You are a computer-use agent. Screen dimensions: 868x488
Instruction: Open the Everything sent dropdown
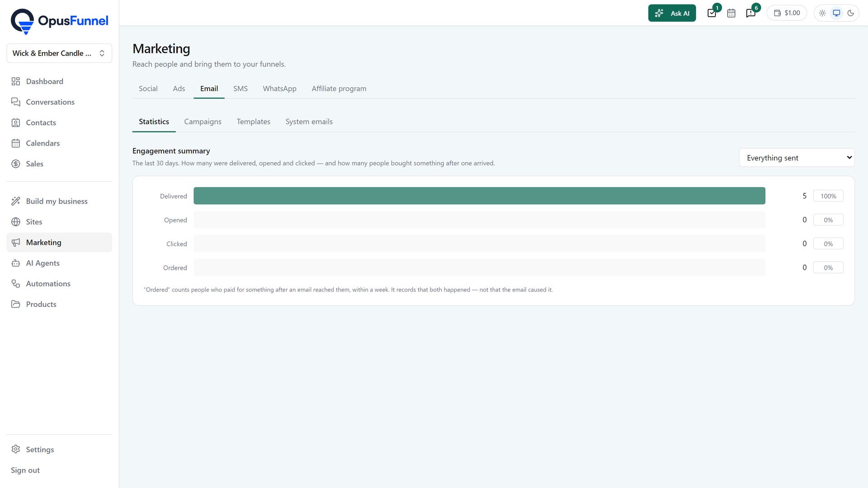pyautogui.click(x=797, y=158)
